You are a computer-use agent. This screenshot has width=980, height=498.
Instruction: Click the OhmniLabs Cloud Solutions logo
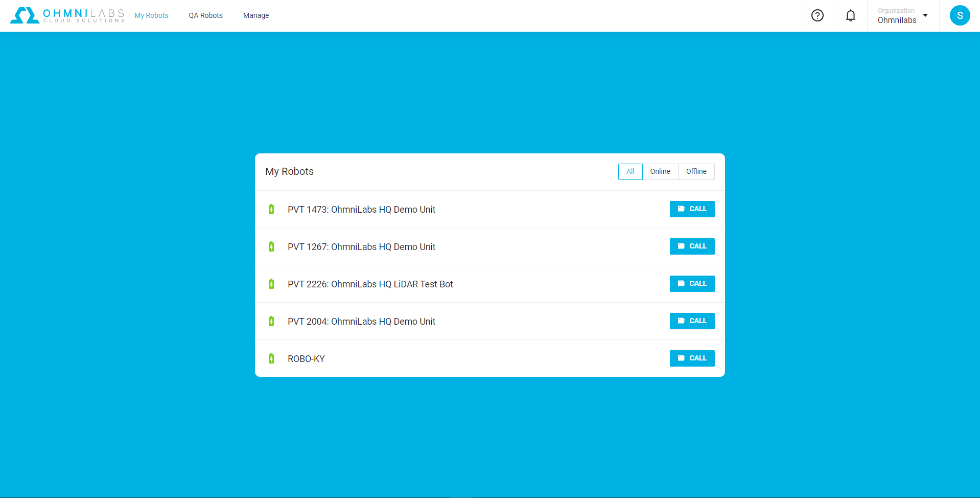[x=67, y=16]
